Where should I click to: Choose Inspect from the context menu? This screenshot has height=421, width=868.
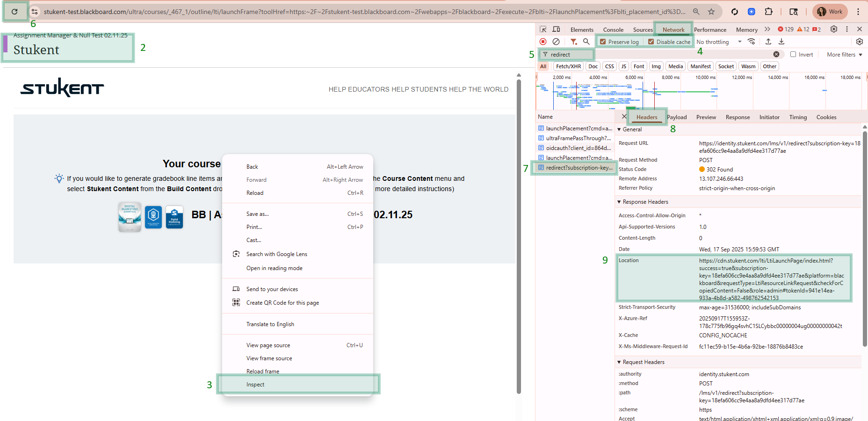click(297, 385)
